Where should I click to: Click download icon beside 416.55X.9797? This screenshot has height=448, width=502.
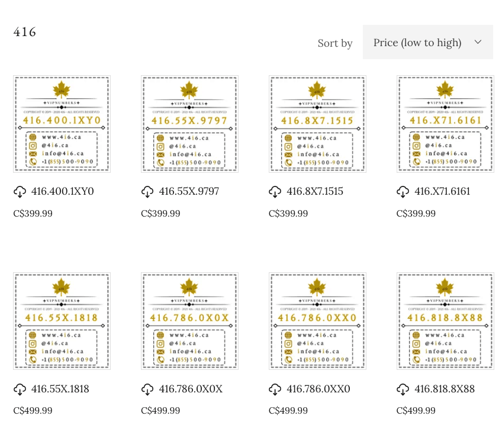tap(147, 192)
